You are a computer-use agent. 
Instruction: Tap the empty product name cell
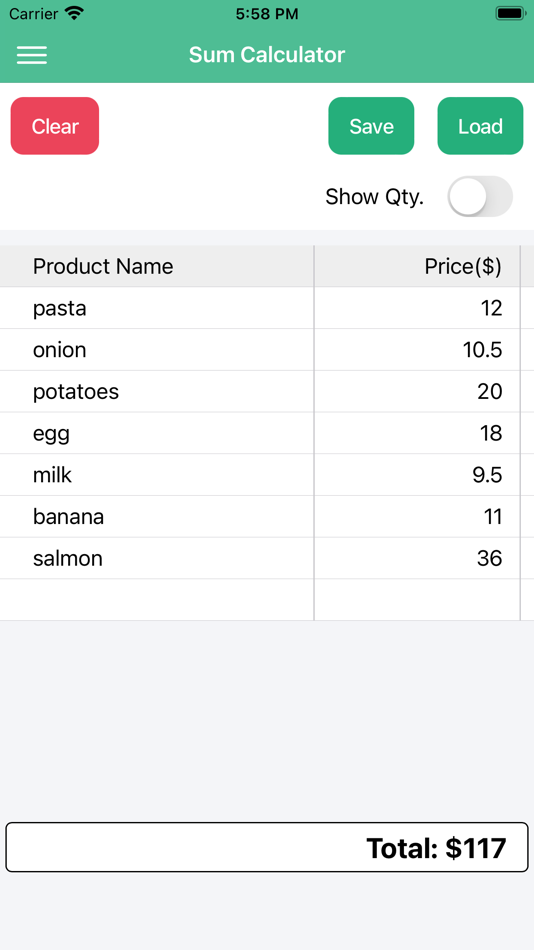pos(157,600)
